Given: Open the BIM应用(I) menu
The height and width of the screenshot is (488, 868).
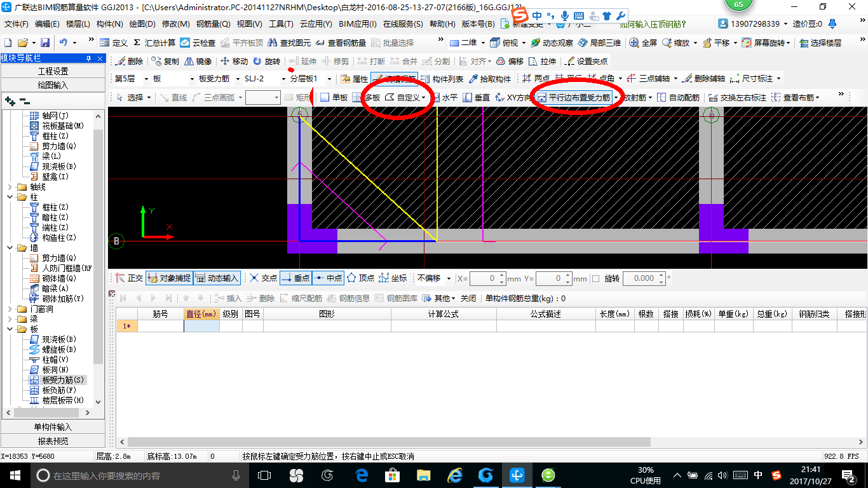Looking at the screenshot, I should 358,24.
